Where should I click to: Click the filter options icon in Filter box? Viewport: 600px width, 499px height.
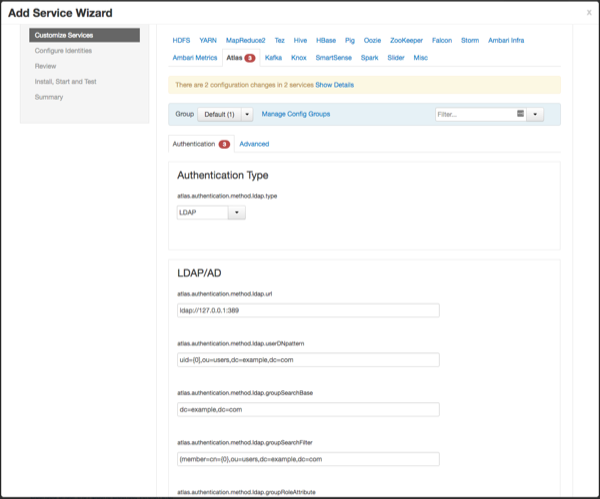521,114
